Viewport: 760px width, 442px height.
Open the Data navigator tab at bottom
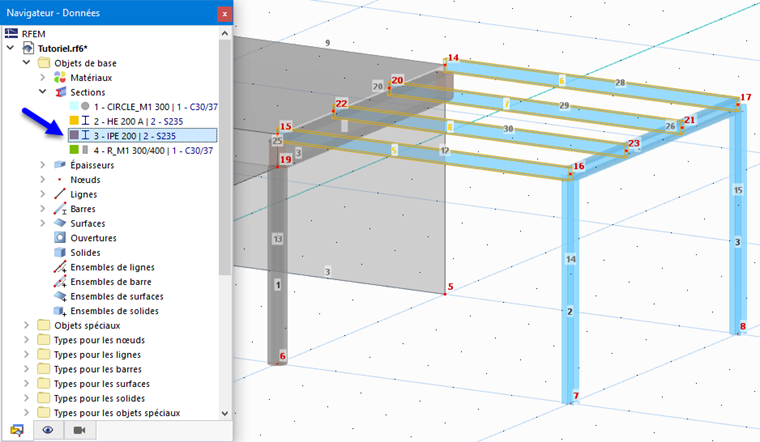tap(17, 430)
